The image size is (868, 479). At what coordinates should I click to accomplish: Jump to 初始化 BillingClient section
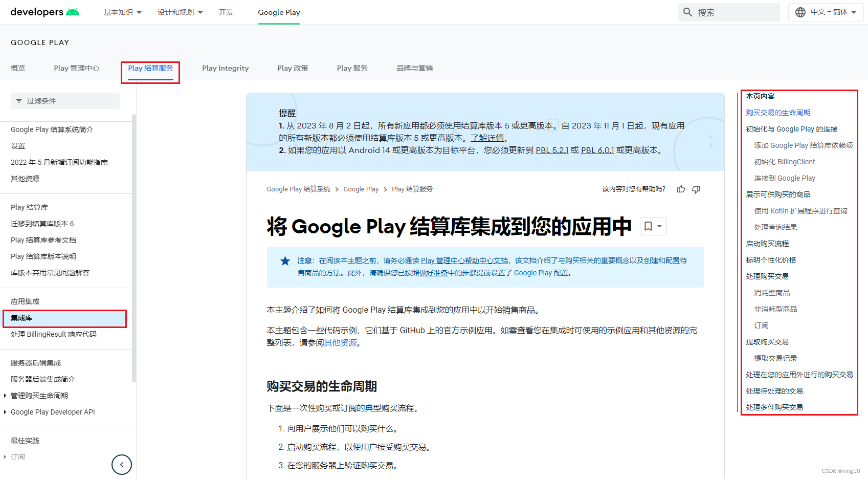(785, 162)
